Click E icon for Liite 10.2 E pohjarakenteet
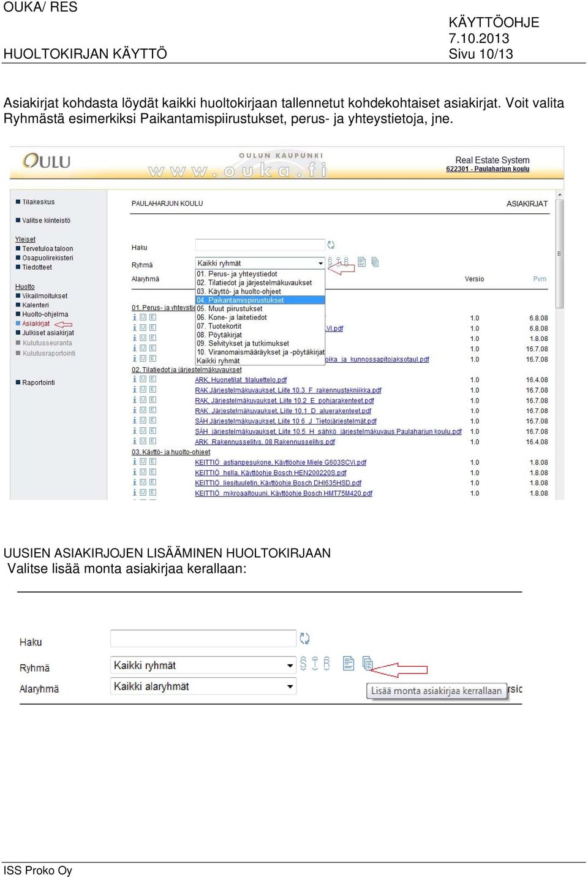The image size is (588, 877). (153, 400)
